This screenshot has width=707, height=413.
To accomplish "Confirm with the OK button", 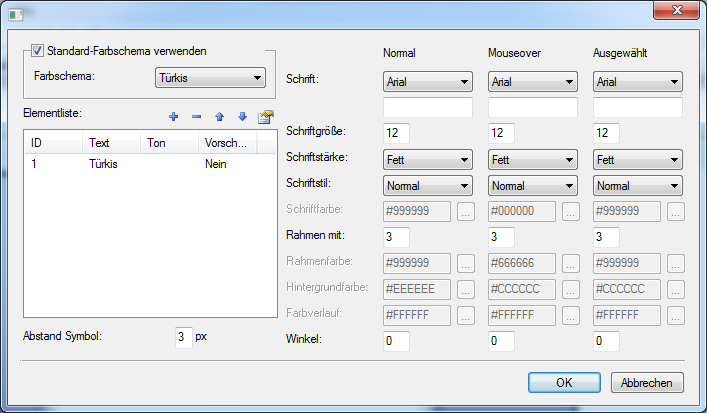I will 564,382.
